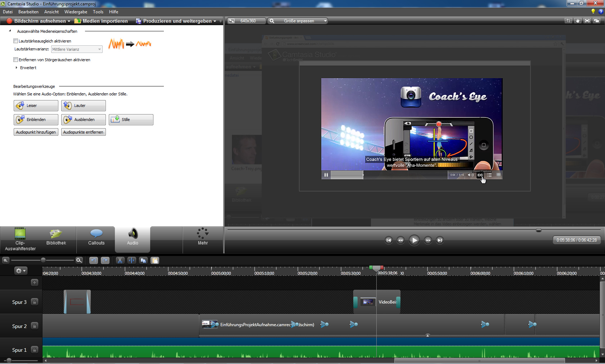605x364 pixels.
Task: Click Bildschirm aufnehmen record button
Action: tap(36, 21)
